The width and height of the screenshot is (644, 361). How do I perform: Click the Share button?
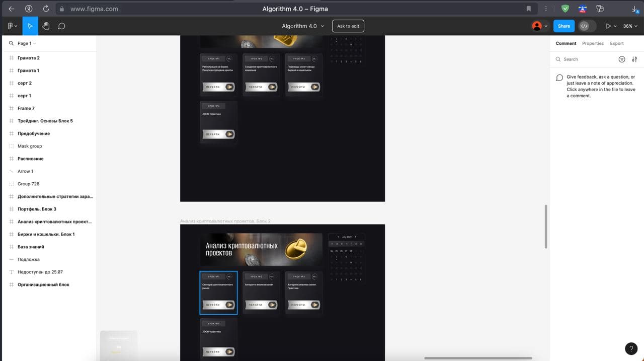tap(564, 26)
